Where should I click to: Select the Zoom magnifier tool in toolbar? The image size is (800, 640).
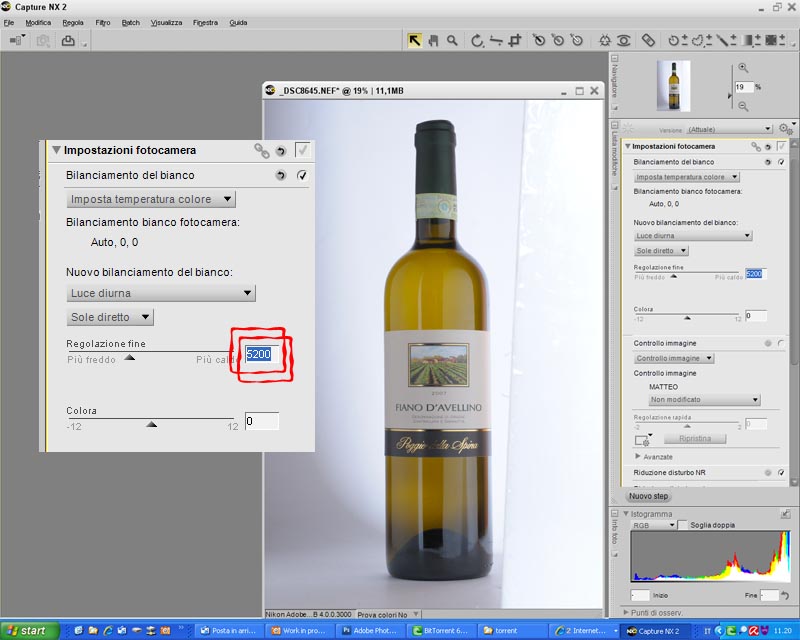pyautogui.click(x=453, y=40)
